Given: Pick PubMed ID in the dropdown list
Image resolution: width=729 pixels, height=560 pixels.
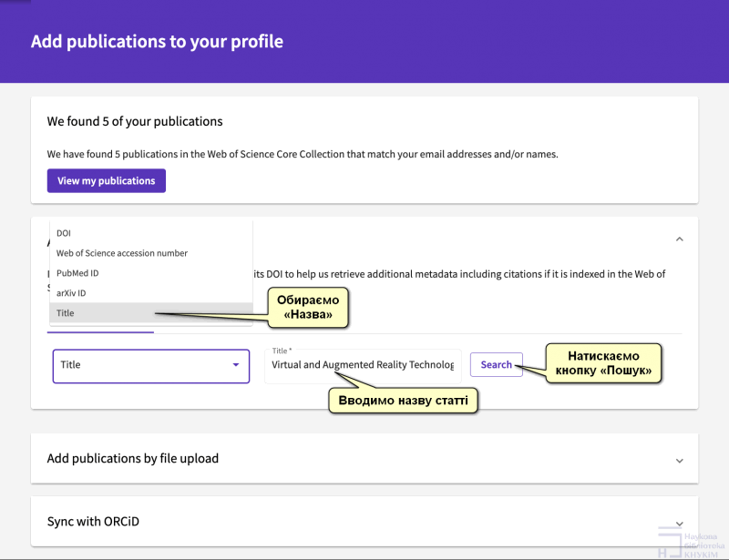Looking at the screenshot, I should point(77,273).
